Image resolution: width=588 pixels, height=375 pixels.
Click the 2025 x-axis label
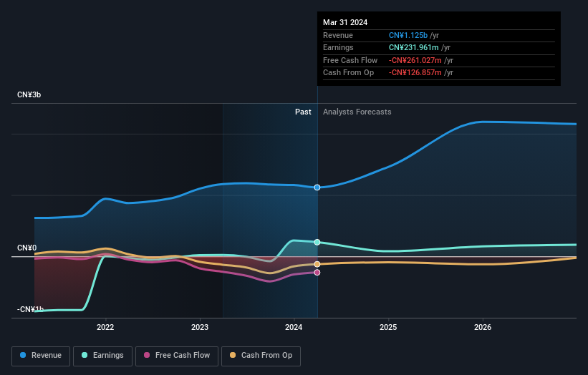pyautogui.click(x=388, y=327)
